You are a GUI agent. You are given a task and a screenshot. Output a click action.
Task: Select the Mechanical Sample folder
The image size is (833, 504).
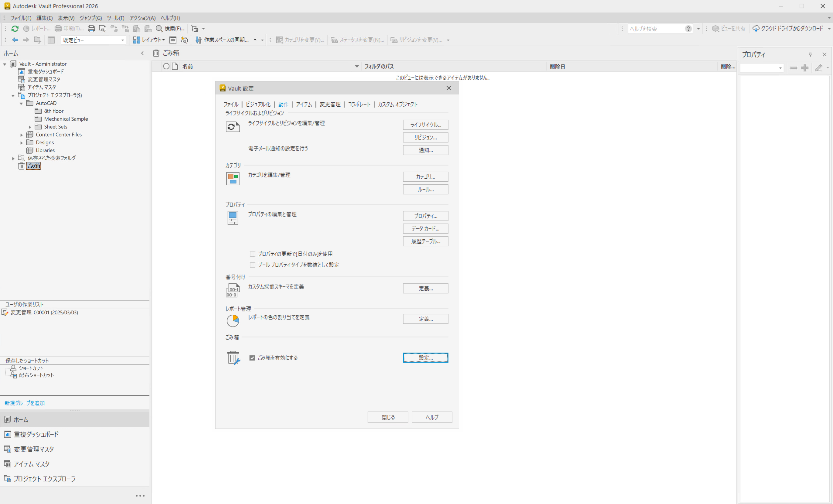(x=66, y=119)
